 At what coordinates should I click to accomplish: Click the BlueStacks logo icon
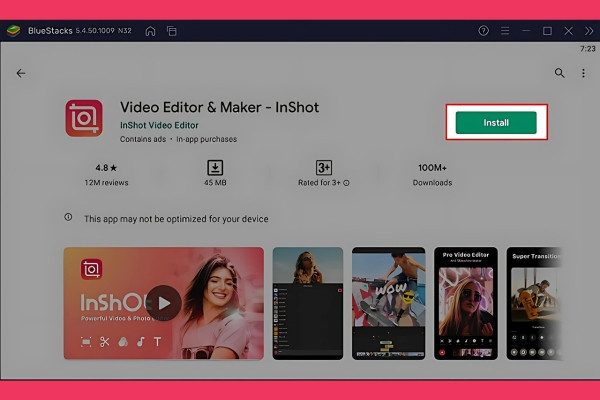click(x=13, y=31)
